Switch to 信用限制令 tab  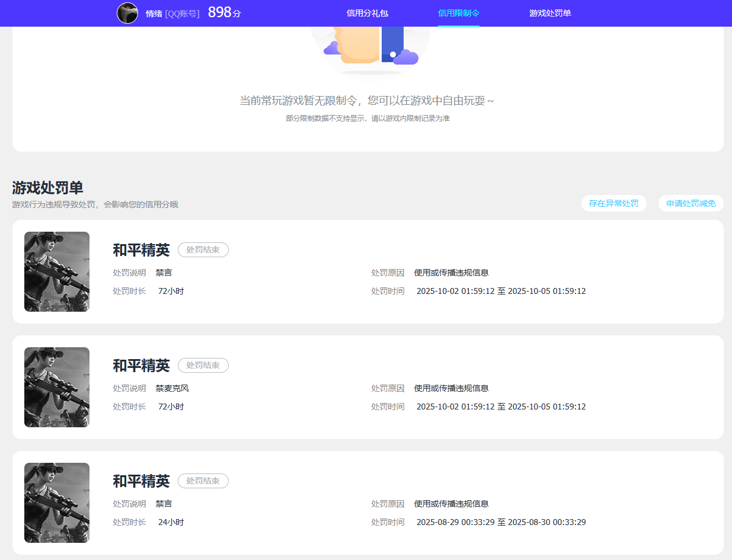tap(459, 13)
